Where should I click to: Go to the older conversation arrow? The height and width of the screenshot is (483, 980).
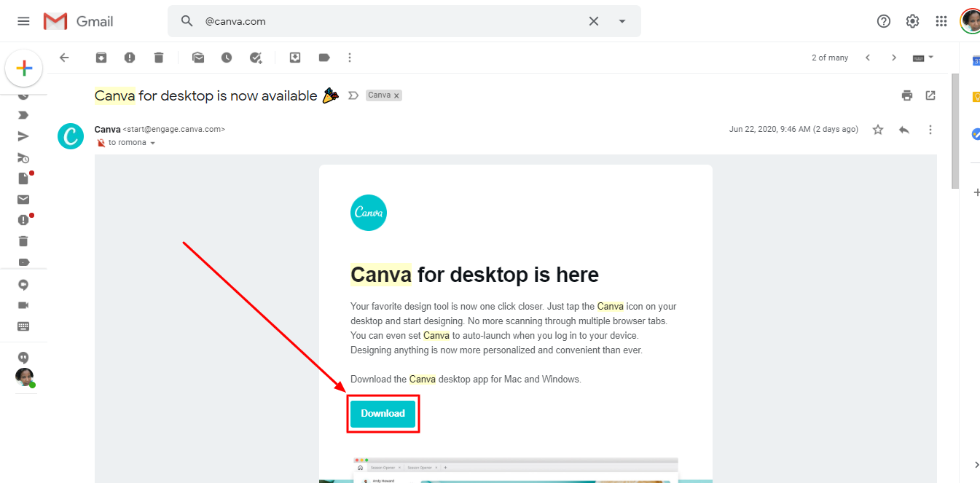[894, 58]
